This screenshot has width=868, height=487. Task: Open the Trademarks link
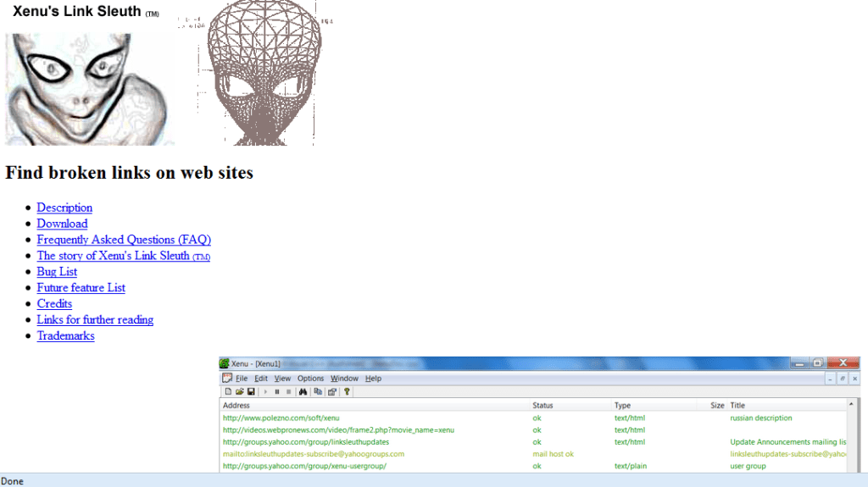pyautogui.click(x=66, y=336)
